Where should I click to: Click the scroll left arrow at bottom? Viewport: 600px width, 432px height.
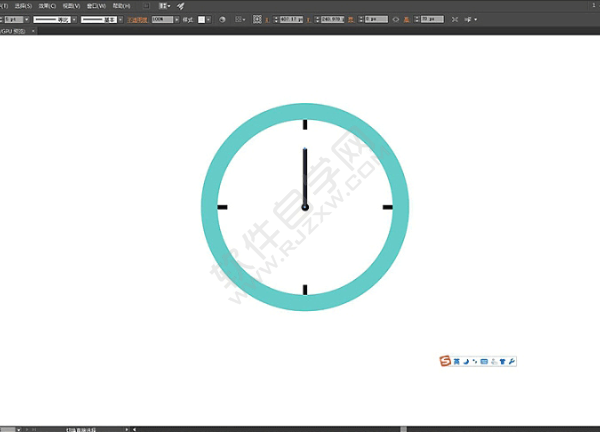(x=134, y=429)
